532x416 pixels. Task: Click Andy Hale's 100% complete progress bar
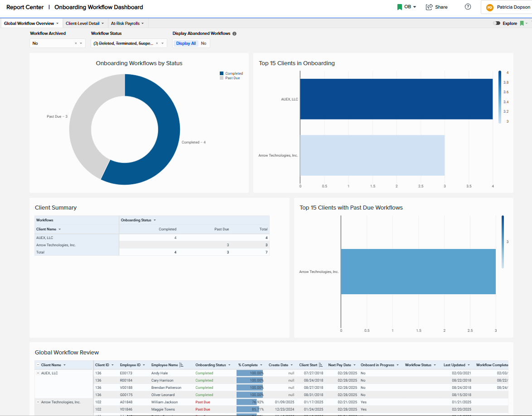coord(249,373)
